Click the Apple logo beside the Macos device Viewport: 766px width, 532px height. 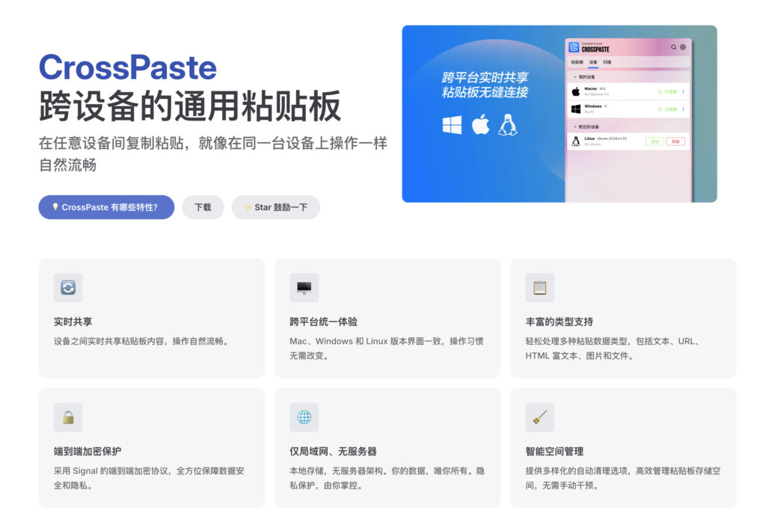coord(576,91)
